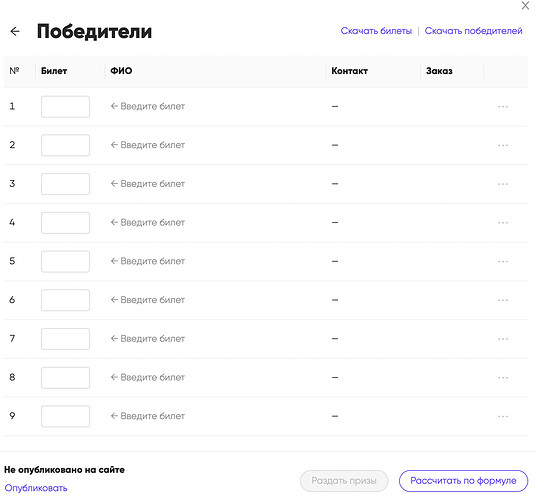Click the Опубликовать link
This screenshot has height=500, width=537.
(36, 488)
